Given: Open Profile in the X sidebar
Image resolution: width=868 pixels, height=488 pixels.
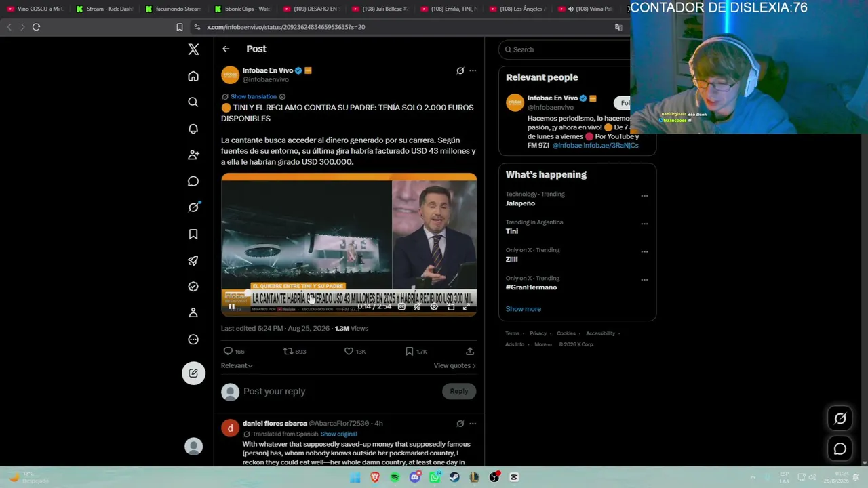Looking at the screenshot, I should (193, 313).
